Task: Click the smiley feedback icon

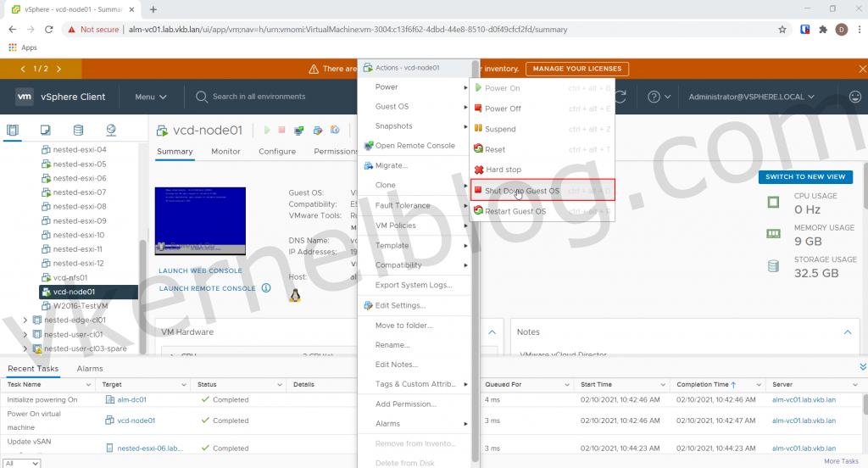Action: pyautogui.click(x=854, y=97)
